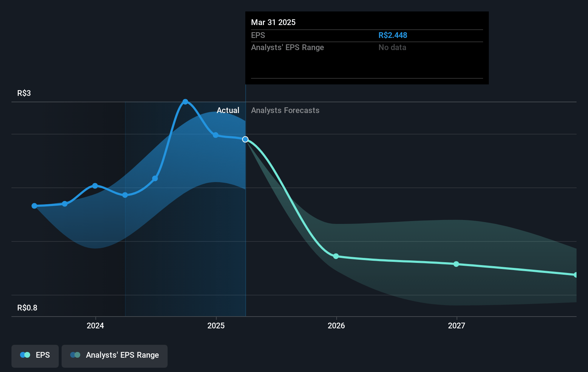Click the Actual section label
This screenshot has width=588, height=372.
pyautogui.click(x=228, y=110)
